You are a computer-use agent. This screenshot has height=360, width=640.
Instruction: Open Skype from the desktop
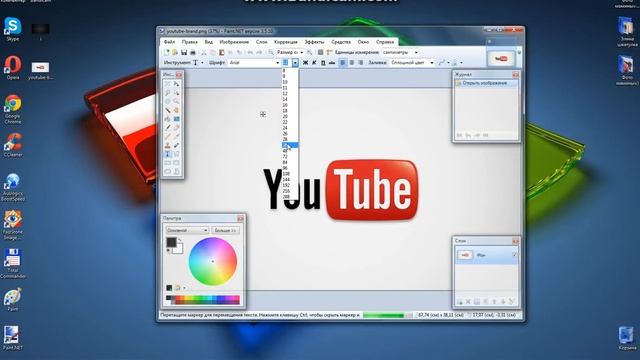pos(13,29)
